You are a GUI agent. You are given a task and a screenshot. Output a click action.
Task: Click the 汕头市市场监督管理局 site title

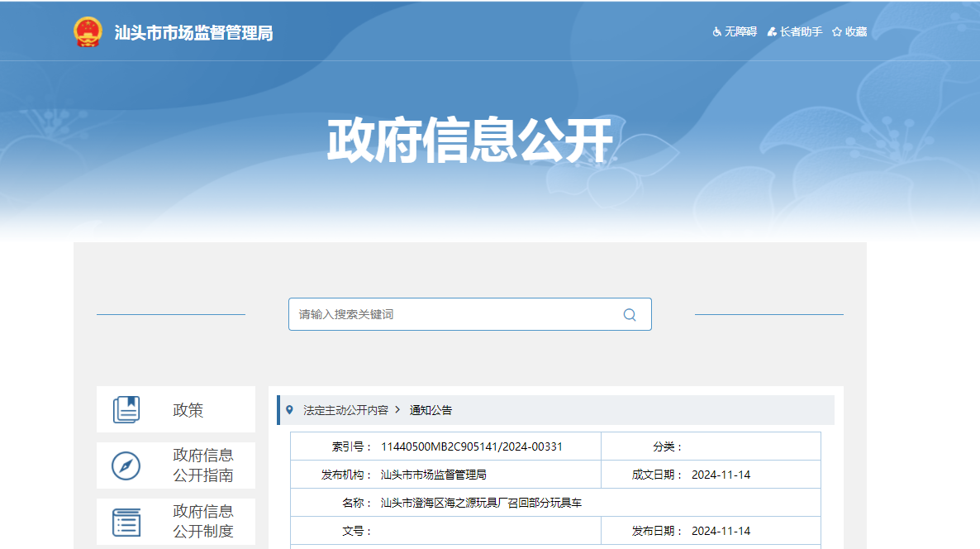tap(193, 33)
